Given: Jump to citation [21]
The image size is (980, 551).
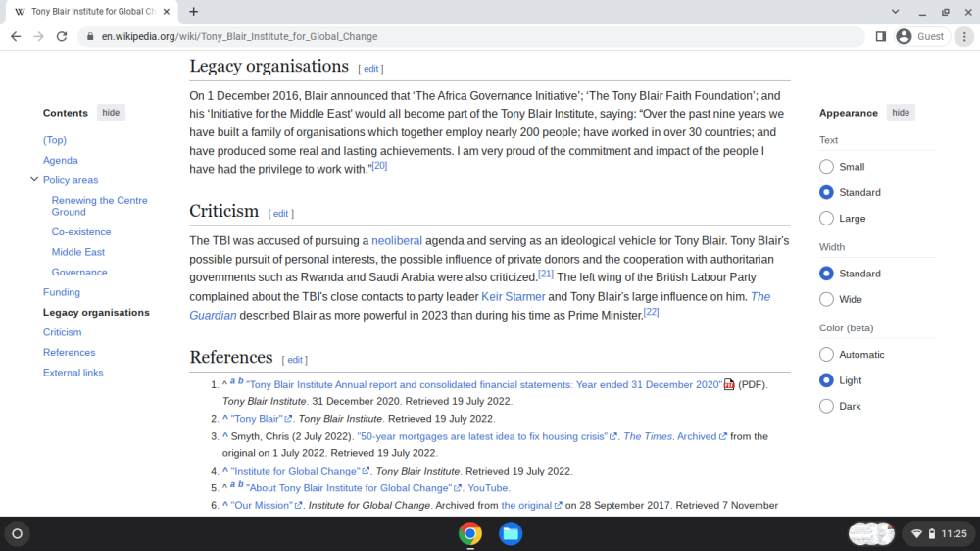Looking at the screenshot, I should pos(546,274).
